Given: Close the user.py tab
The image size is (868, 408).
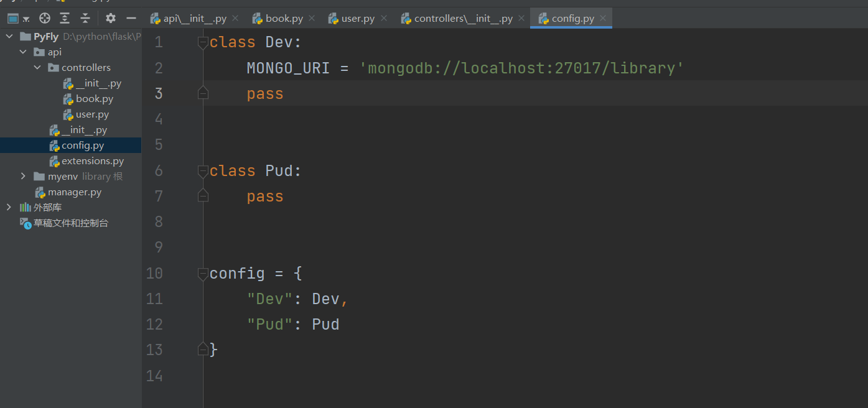Looking at the screenshot, I should coord(384,19).
